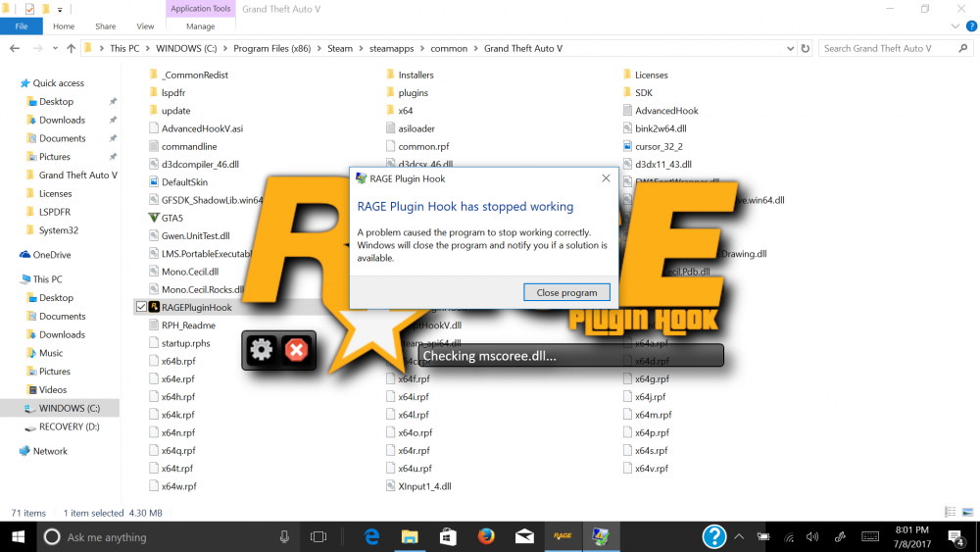980x552 pixels.
Task: Open the View ribbon tab
Action: coord(145,26)
